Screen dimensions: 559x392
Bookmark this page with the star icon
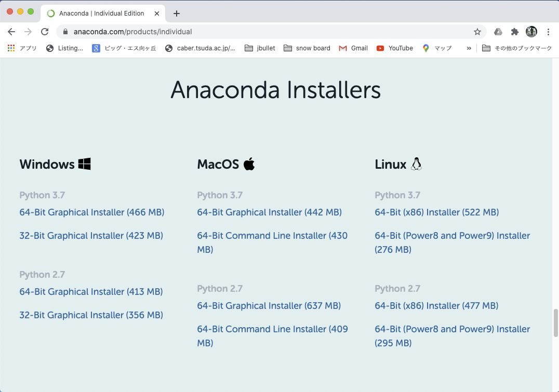pyautogui.click(x=477, y=32)
